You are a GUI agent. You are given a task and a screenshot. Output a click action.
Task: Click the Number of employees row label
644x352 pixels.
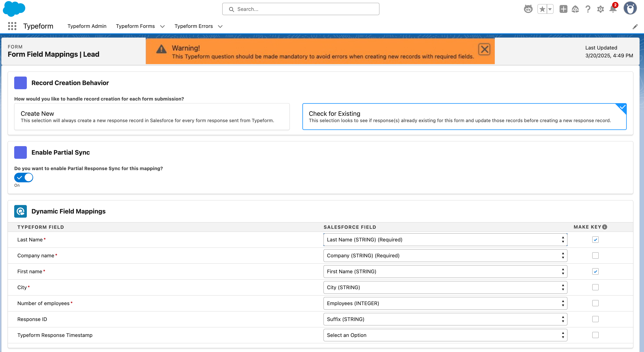43,303
